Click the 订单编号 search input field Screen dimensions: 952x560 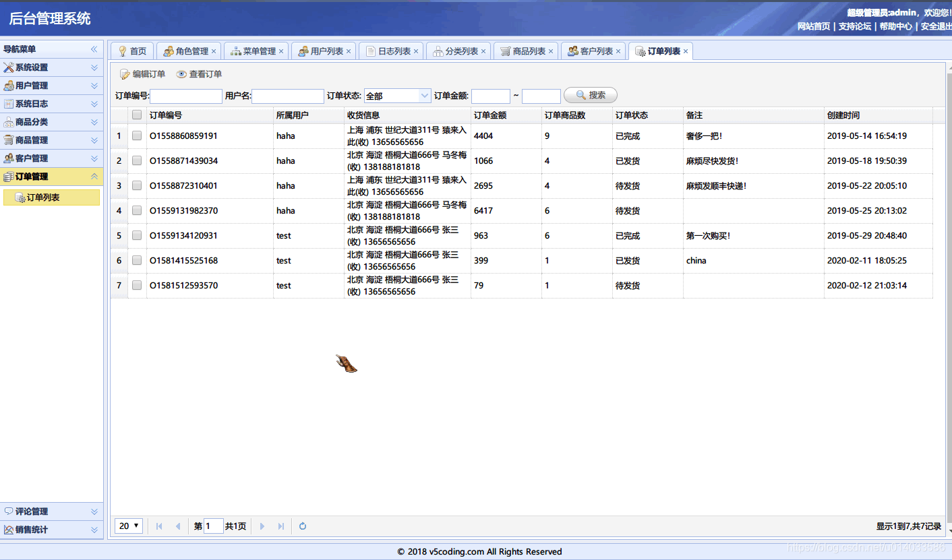point(186,96)
